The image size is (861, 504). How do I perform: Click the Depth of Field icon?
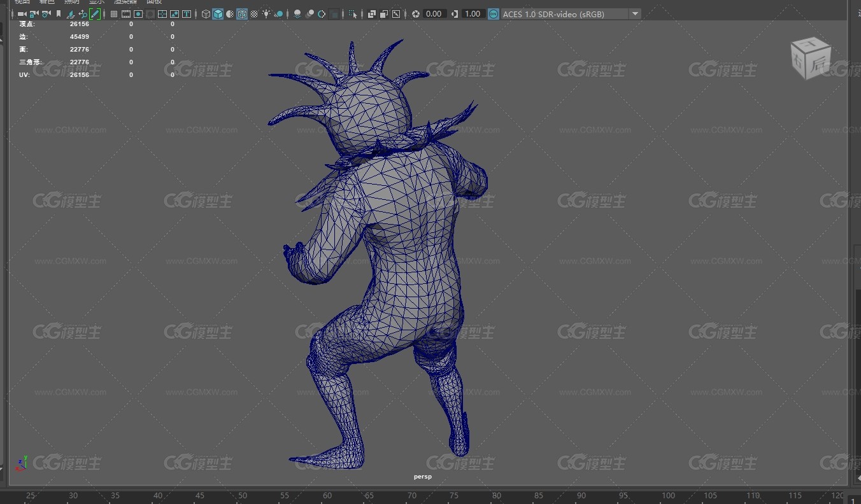(334, 14)
